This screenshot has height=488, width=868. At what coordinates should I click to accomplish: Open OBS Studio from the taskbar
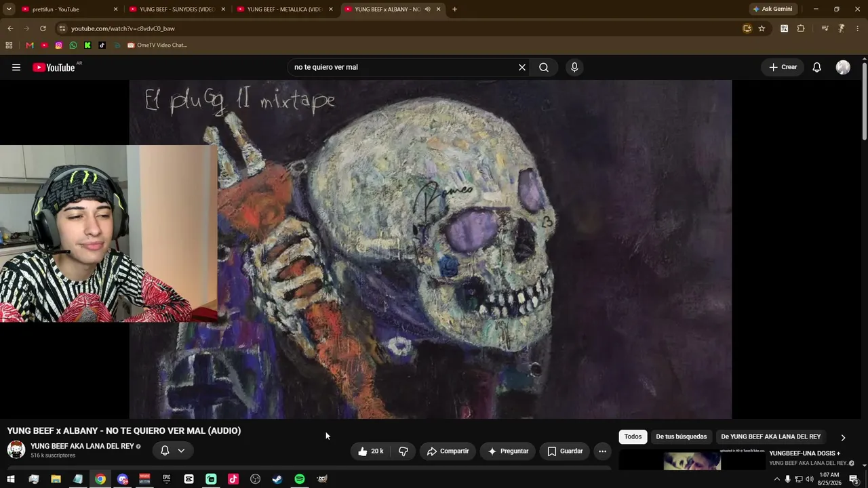click(x=256, y=479)
